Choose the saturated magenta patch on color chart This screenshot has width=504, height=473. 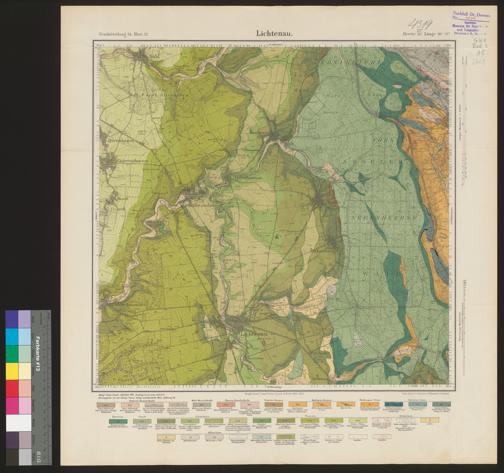(12, 405)
